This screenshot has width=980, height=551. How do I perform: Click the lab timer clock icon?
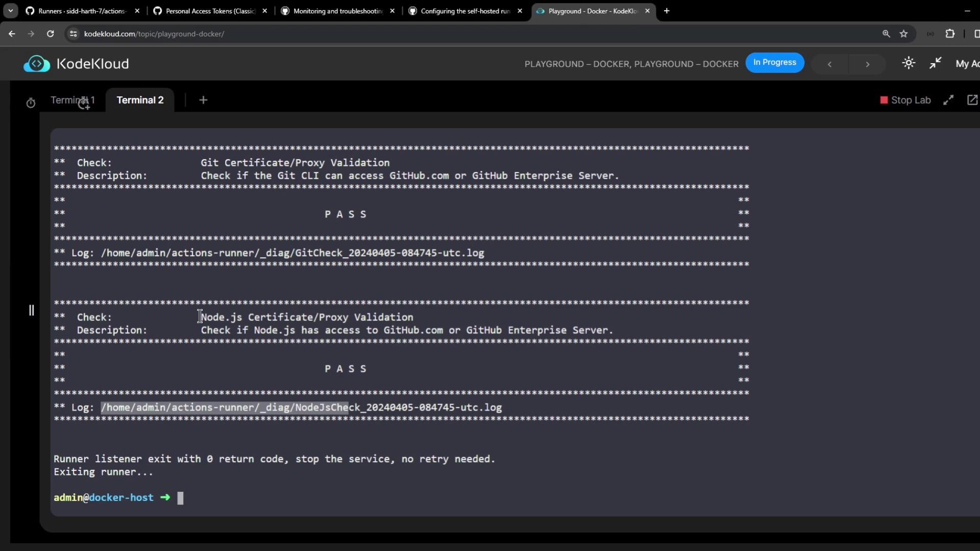[x=31, y=103]
